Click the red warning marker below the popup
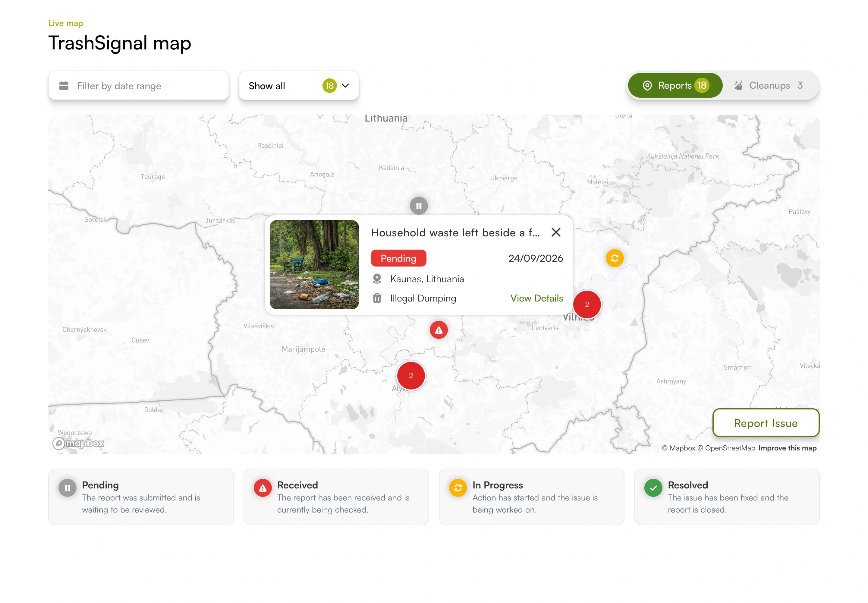The width and height of the screenshot is (868, 603). click(438, 330)
